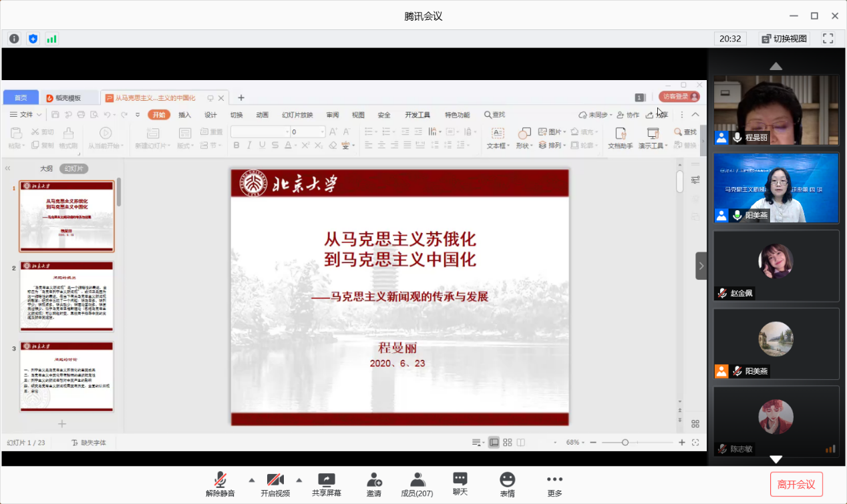Open the Chat (聊天) panel
The height and width of the screenshot is (504, 847).
(x=460, y=479)
